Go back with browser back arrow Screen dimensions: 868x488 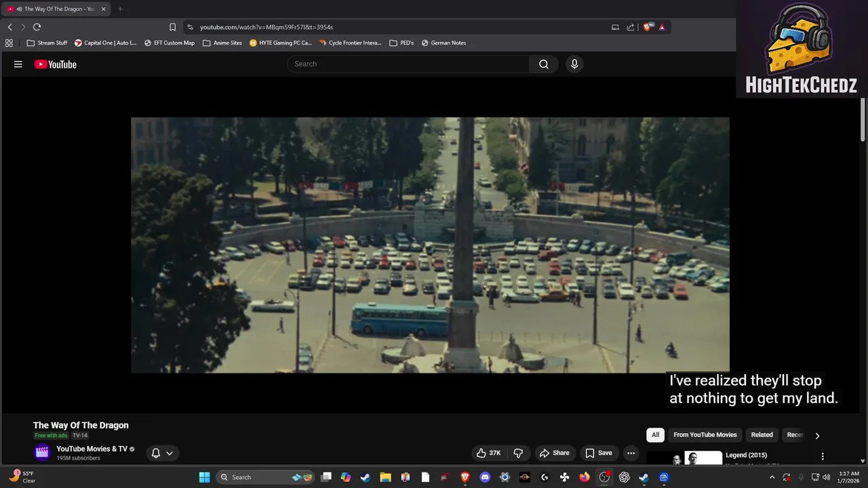tap(9, 27)
